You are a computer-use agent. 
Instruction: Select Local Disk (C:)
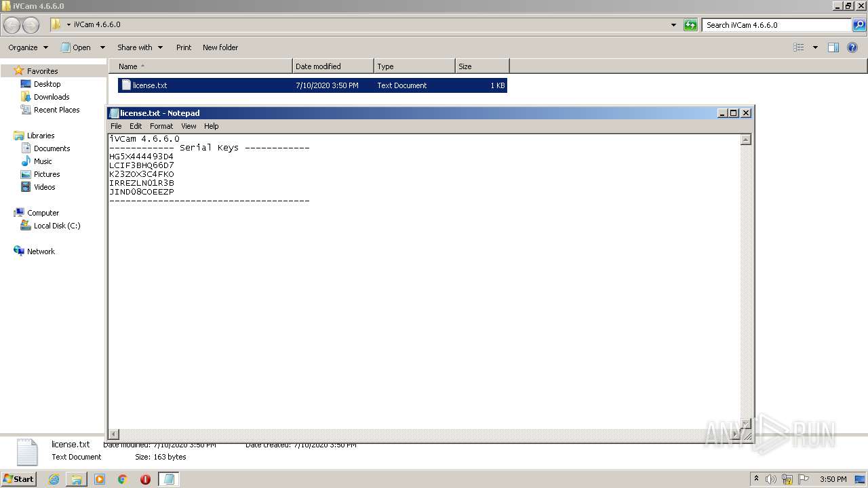(57, 226)
